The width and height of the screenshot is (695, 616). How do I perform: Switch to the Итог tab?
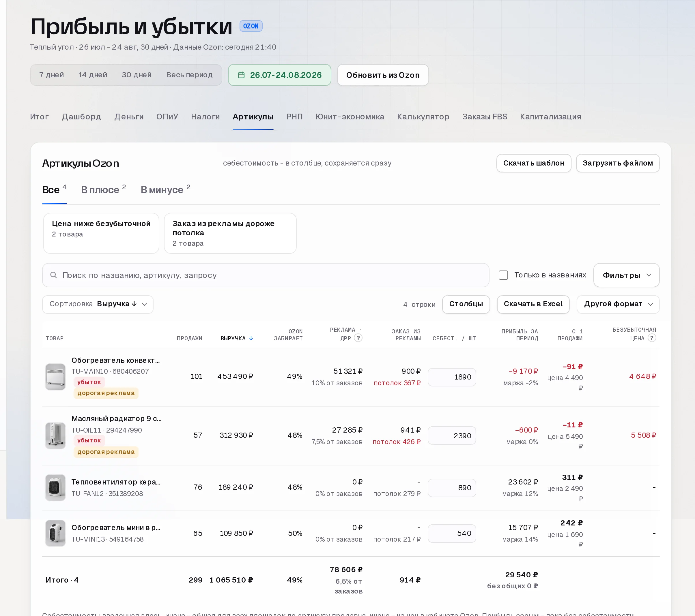click(40, 117)
